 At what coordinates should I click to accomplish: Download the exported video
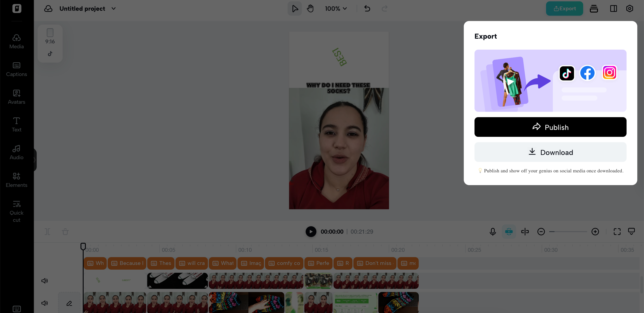(550, 152)
